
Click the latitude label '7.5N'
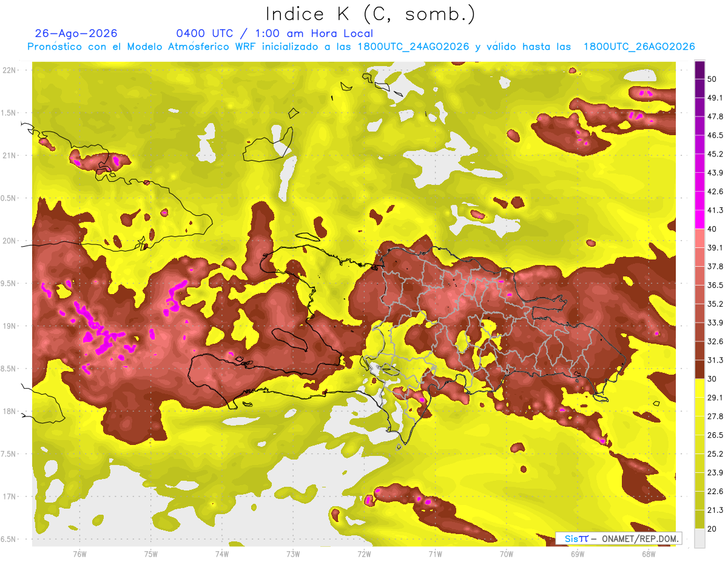(7, 454)
